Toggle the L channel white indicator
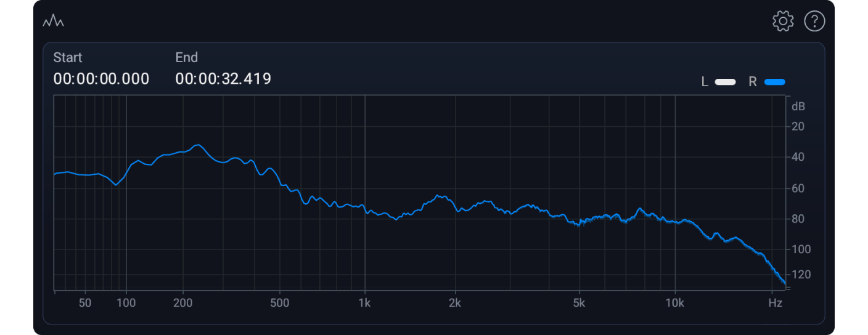Viewport: 868px width, 335px height. 725,82
